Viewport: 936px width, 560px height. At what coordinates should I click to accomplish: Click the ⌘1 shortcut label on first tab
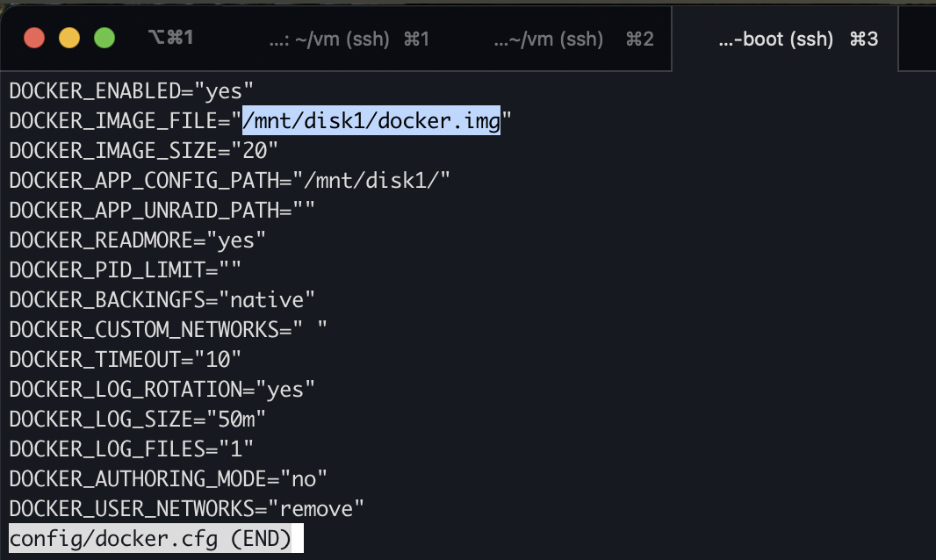[417, 39]
